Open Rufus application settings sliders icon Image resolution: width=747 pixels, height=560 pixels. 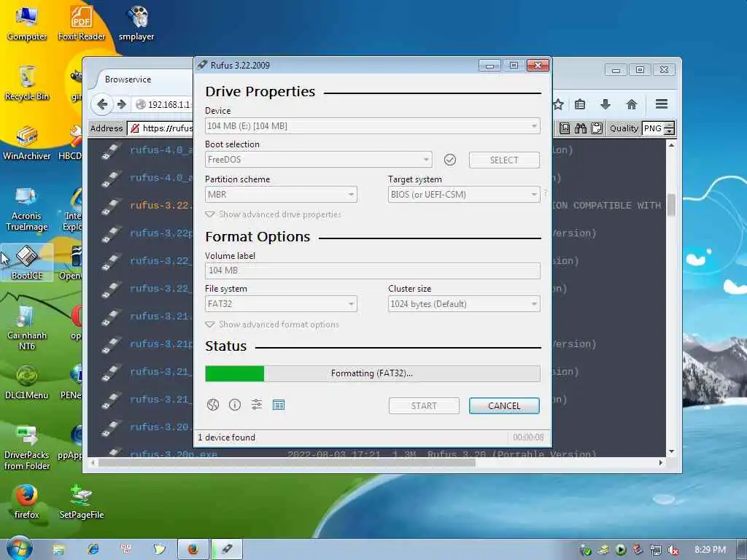(x=257, y=405)
